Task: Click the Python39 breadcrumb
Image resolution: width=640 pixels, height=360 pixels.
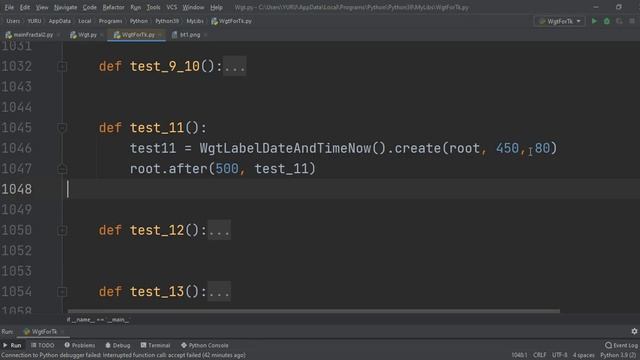Action: 167,21
